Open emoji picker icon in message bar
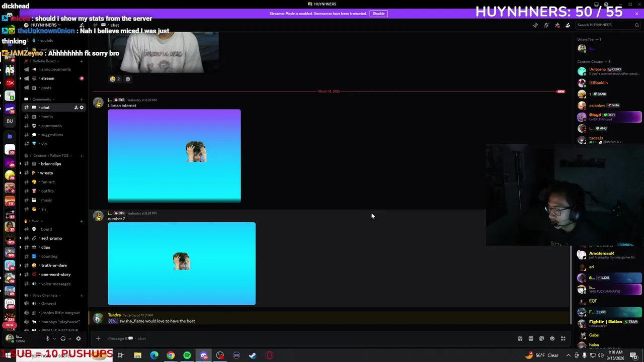The image size is (644, 362). (x=552, y=339)
